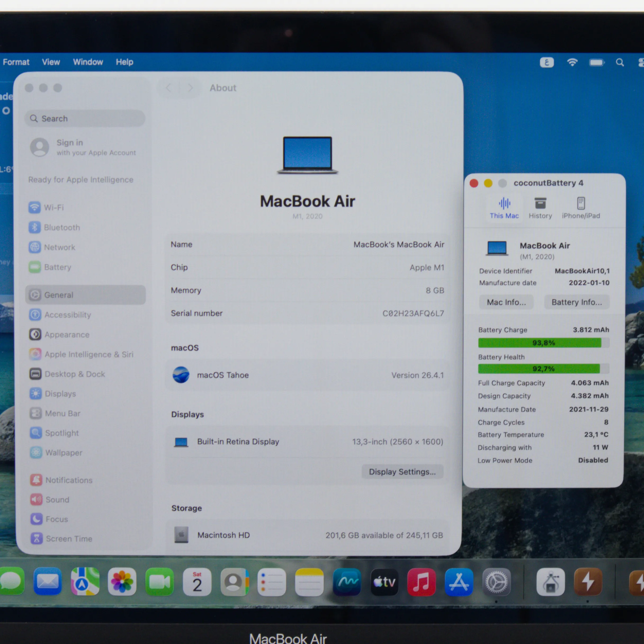Click the input source icon in menu bar
The image size is (644, 644).
(x=547, y=62)
